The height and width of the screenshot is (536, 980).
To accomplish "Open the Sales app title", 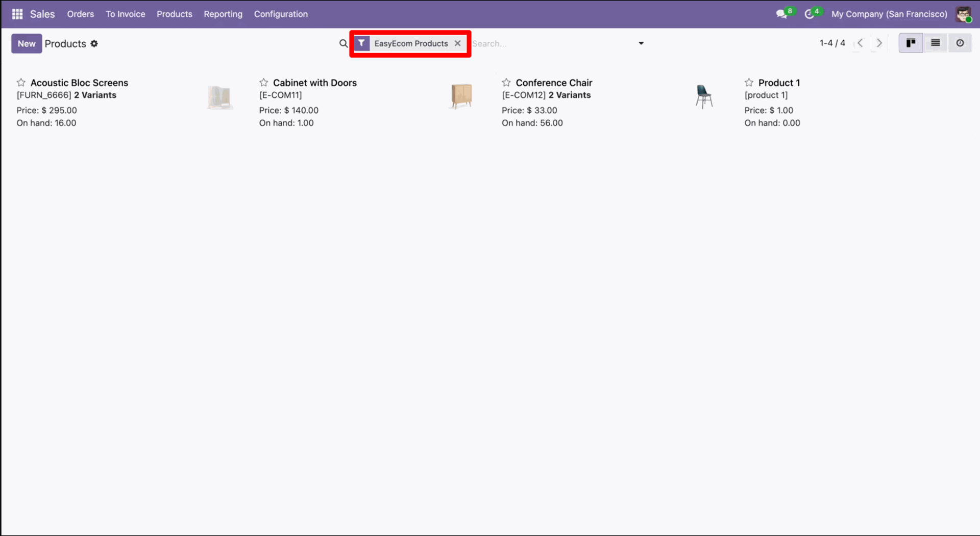I will (42, 14).
